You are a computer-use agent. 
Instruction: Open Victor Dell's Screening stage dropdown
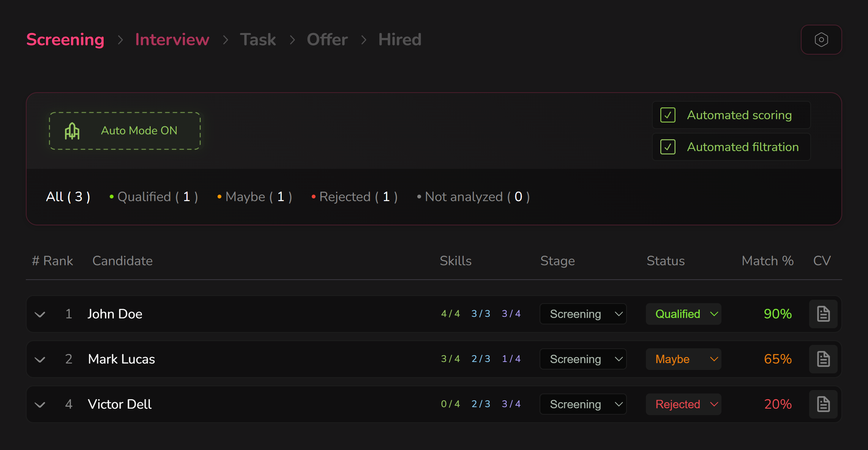pos(583,404)
